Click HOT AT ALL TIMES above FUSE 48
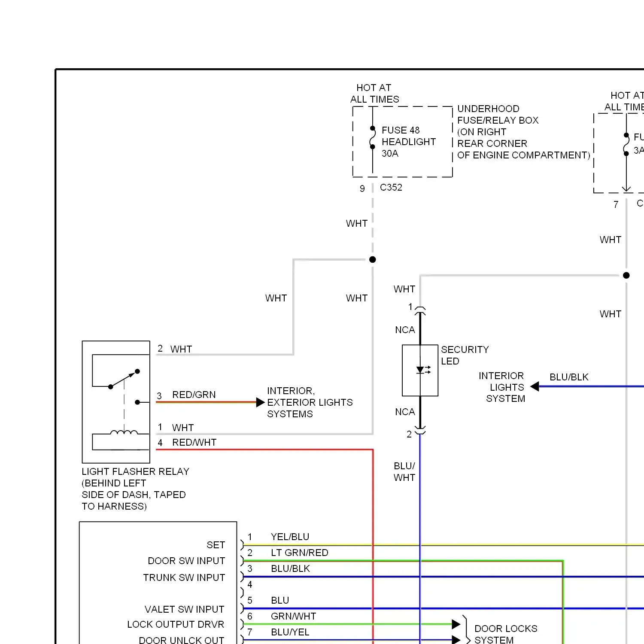Image resolution: width=644 pixels, height=644 pixels. point(374,94)
